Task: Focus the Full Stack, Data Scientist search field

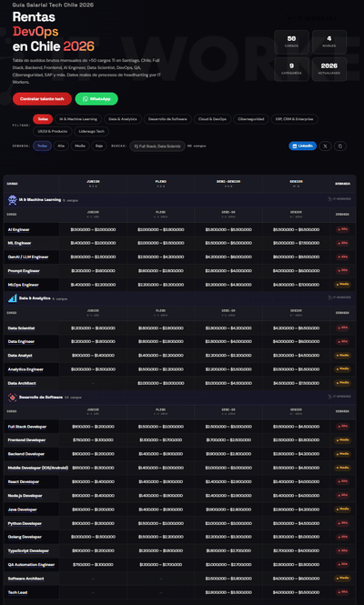Action: (x=157, y=146)
